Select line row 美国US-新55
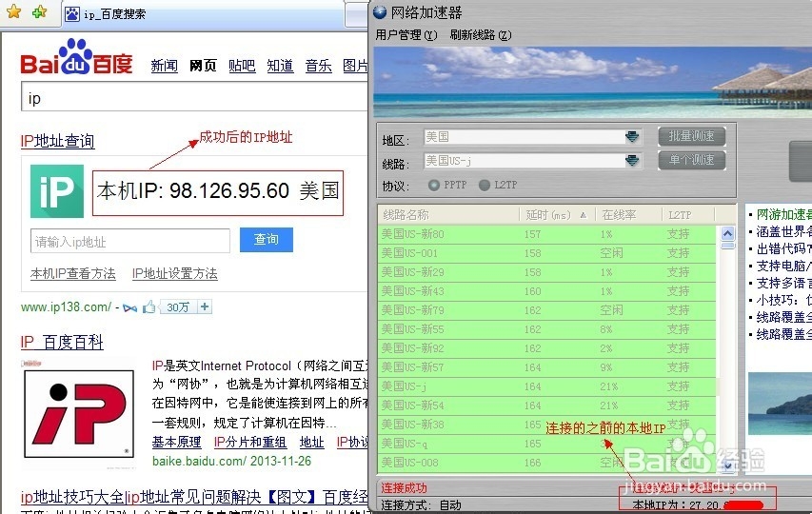The image size is (812, 514). (547, 329)
